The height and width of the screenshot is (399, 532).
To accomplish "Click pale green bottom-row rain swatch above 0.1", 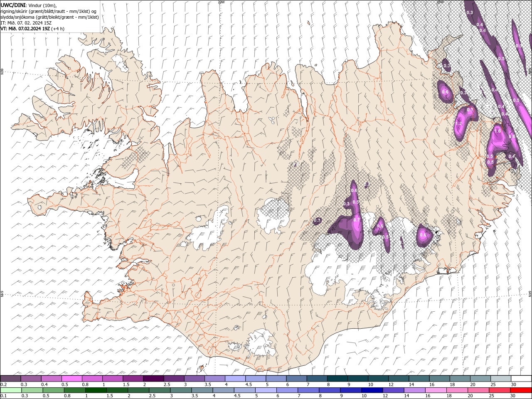I will [x=11, y=390].
